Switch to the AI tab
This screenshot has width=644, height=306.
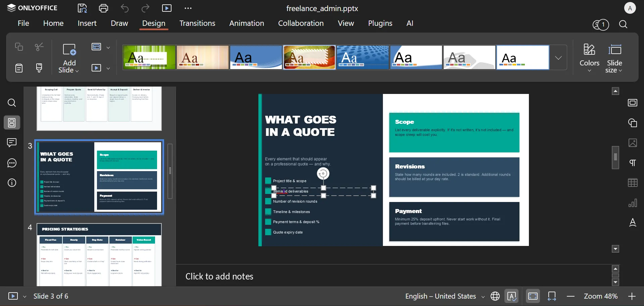410,23
